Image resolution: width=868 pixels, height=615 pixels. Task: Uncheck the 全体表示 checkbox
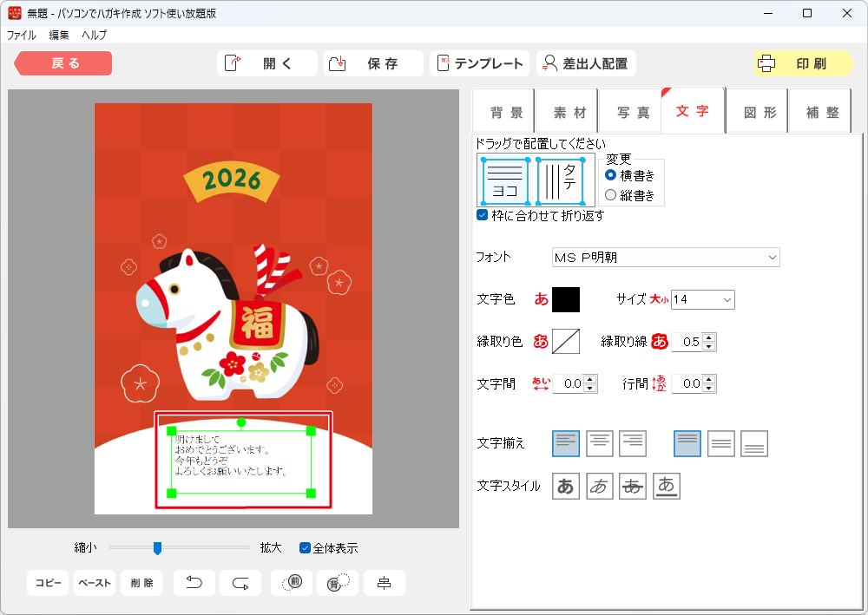tap(305, 548)
